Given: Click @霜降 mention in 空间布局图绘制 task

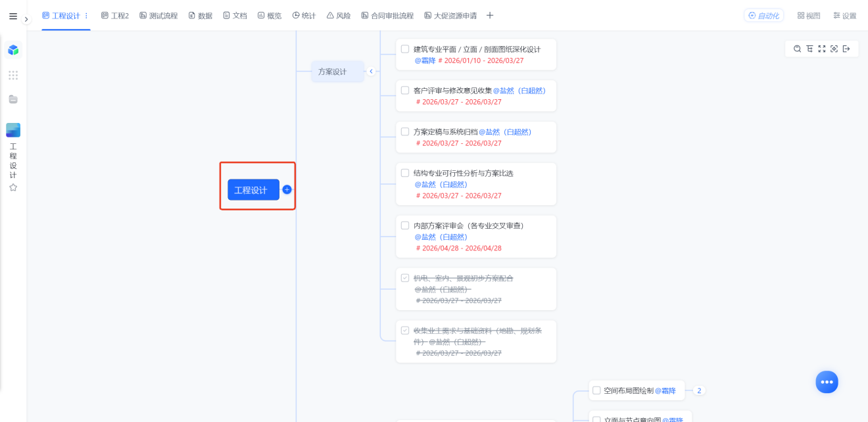Looking at the screenshot, I should [665, 390].
